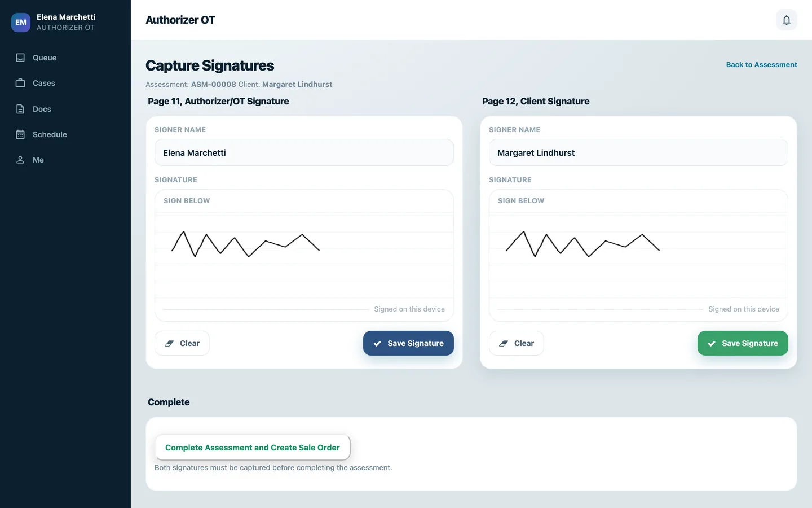Open the notifications bell
The width and height of the screenshot is (812, 508).
pos(787,20)
